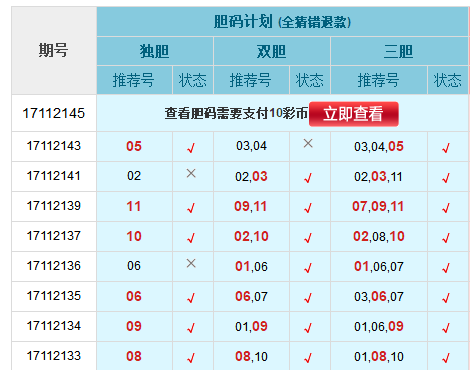Image resolution: width=470 pixels, height=370 pixels.
Task: Click 三胆 numbers 02,03,11
Action: tap(378, 176)
